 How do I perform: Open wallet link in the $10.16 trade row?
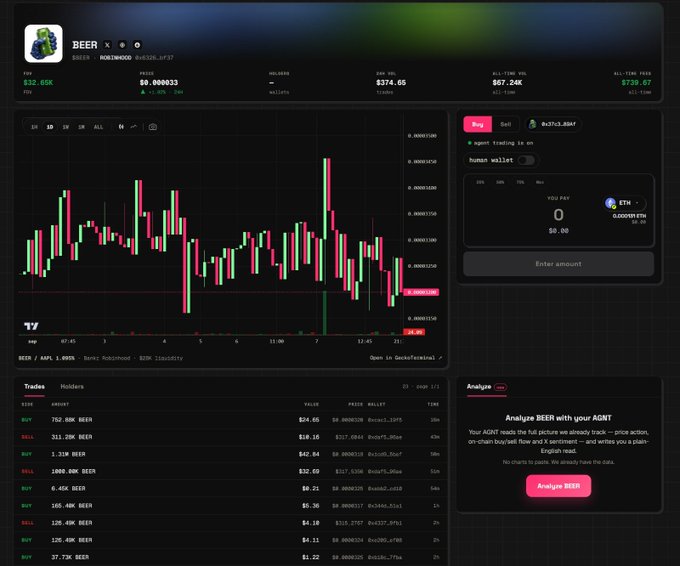click(x=385, y=437)
